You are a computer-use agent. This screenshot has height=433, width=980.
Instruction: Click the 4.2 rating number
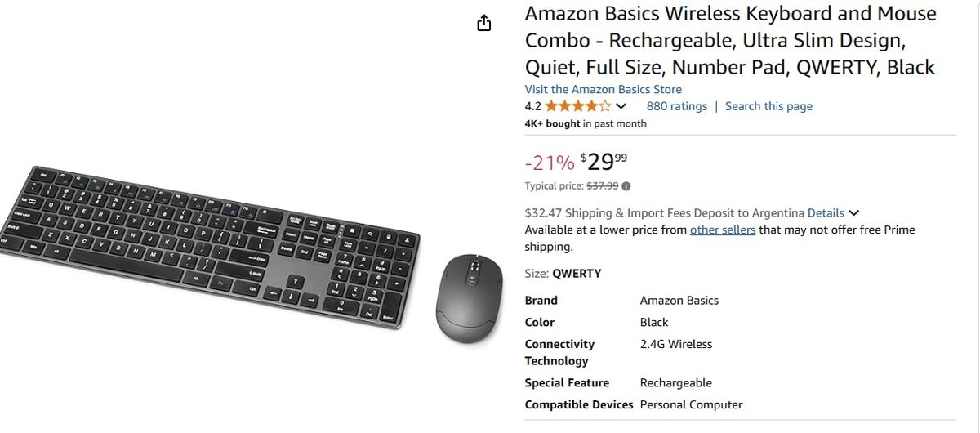532,106
